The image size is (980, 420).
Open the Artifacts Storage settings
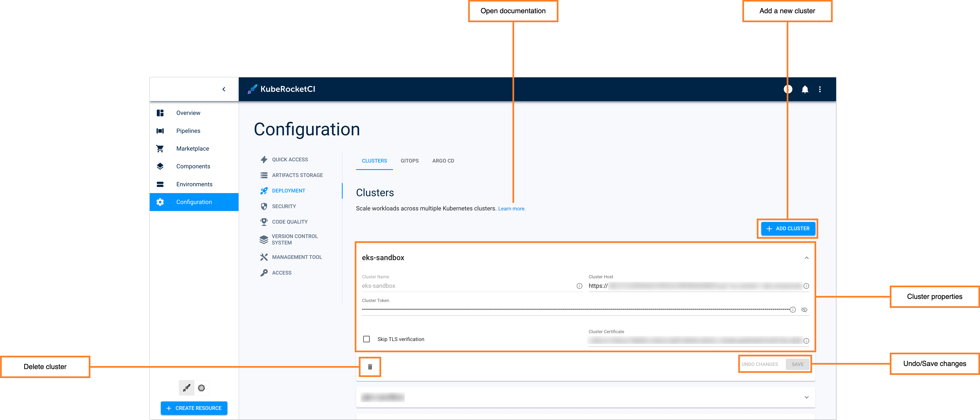297,175
